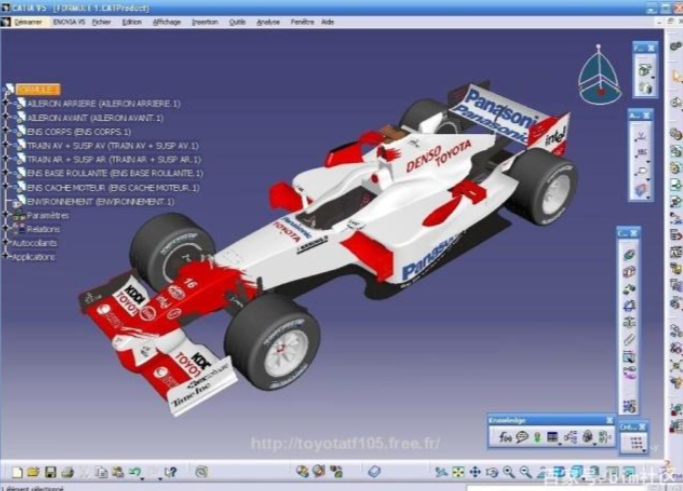This screenshot has height=491, width=683.
Task: Click the Zoom Out magnifier
Action: [x=526, y=472]
